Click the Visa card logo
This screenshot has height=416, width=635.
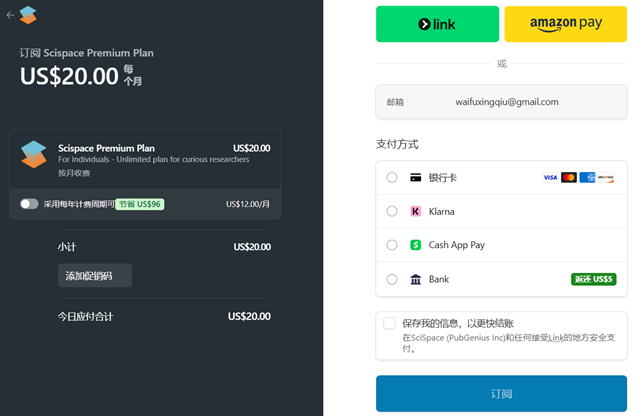tap(550, 178)
